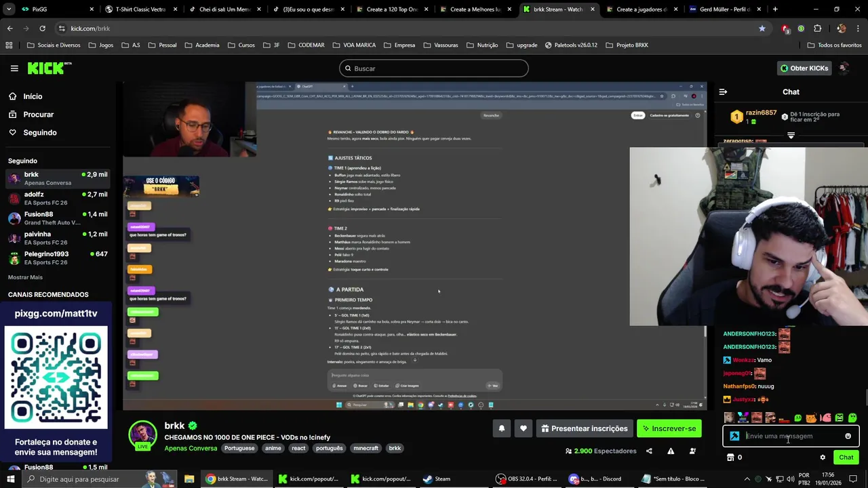Open the Chrome tab search dropdown

point(9,9)
